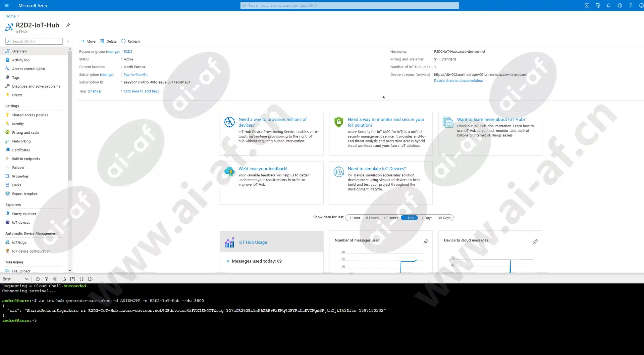Open the Azure portal hamburger menu
This screenshot has width=644, height=355.
click(x=7, y=5)
